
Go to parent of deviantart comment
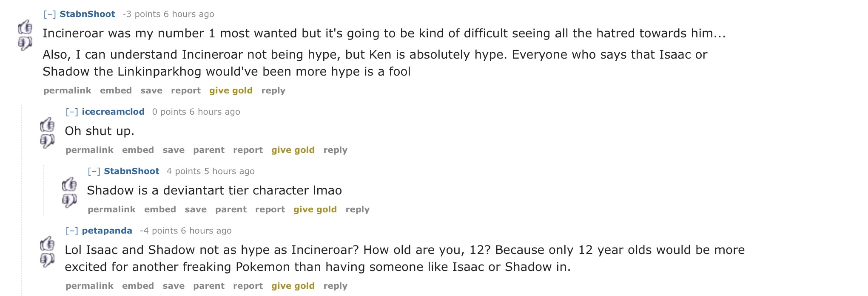[231, 209]
